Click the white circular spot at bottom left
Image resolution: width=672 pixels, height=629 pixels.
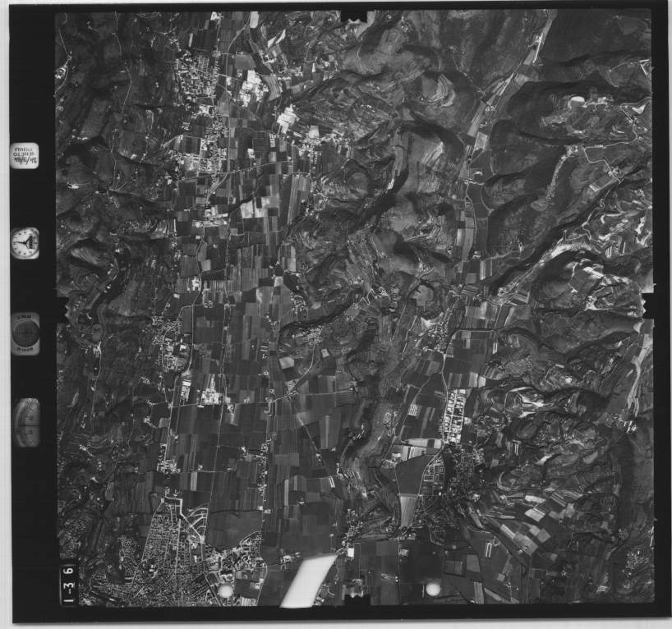pos(225,590)
